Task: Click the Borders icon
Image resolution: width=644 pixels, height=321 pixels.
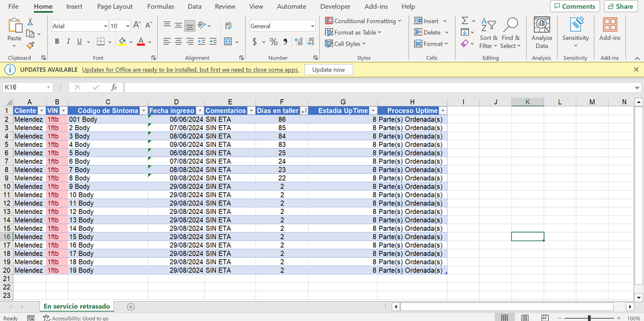Action: pyautogui.click(x=101, y=41)
